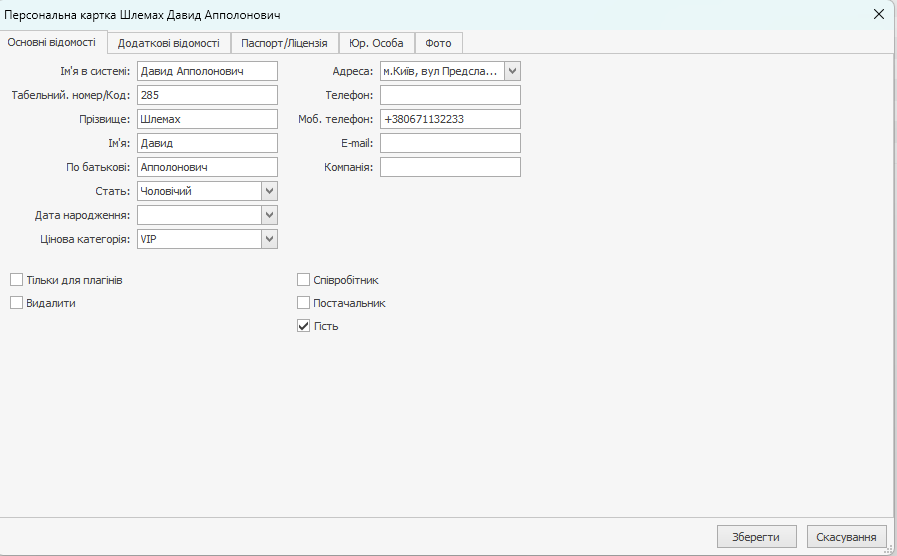
Task: Close the Персональна картка dialog window
Action: click(x=879, y=14)
